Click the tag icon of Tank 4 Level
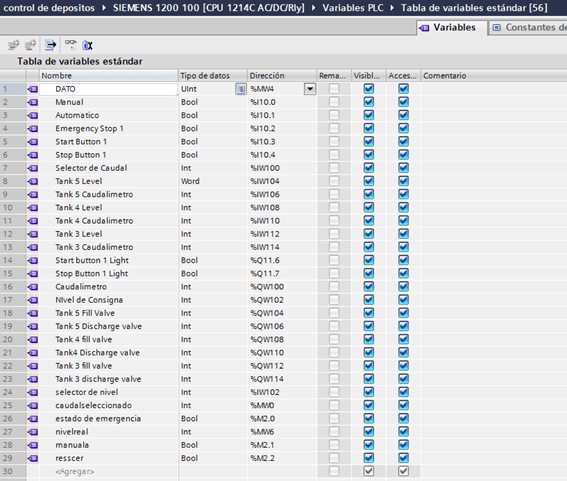 [x=33, y=208]
